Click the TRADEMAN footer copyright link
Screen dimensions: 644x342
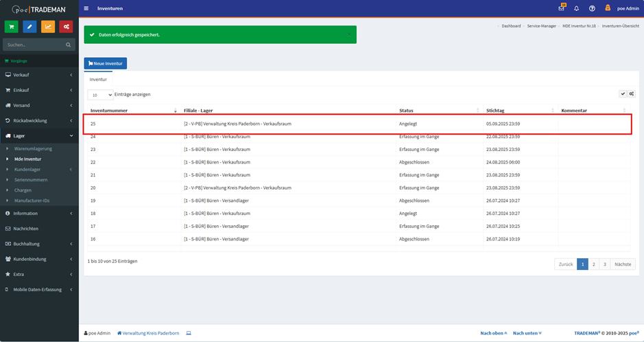tap(587, 333)
